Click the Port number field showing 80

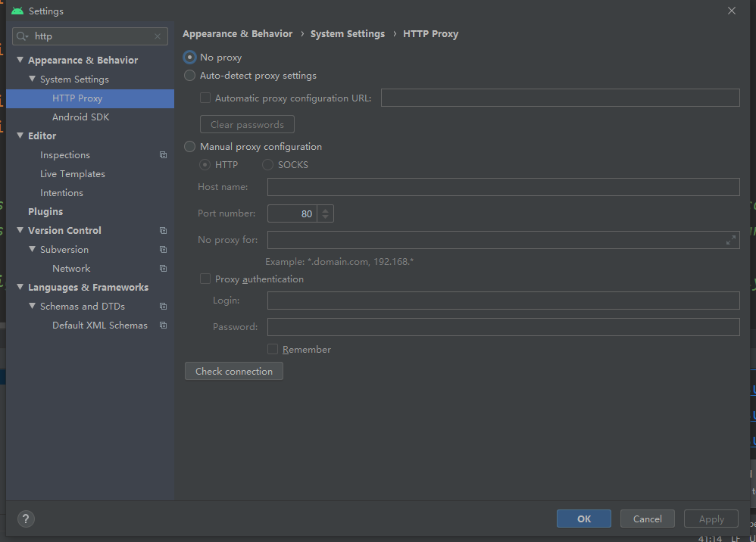coord(292,213)
